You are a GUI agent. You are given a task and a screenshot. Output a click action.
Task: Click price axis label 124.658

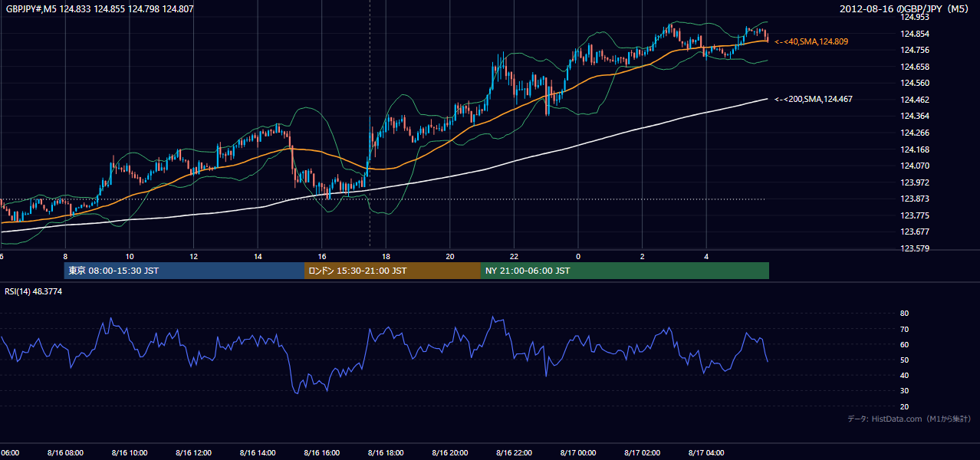[915, 67]
